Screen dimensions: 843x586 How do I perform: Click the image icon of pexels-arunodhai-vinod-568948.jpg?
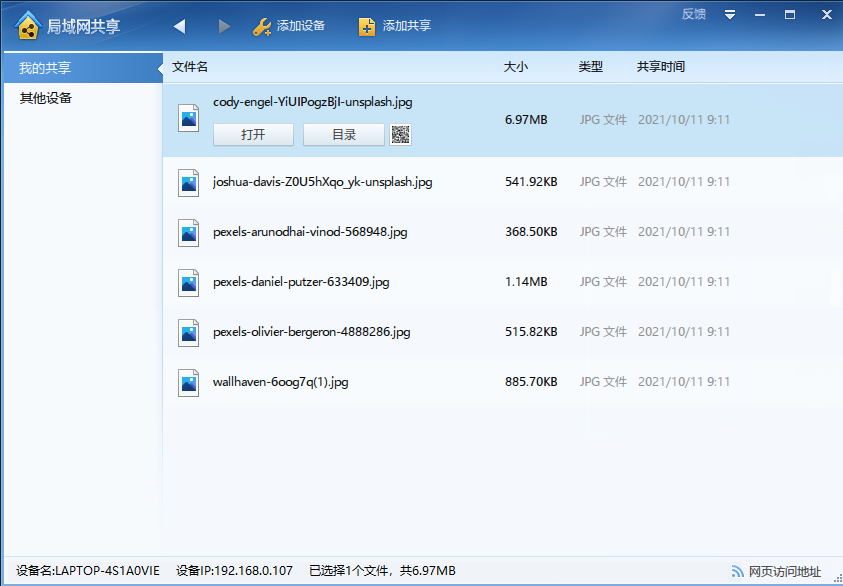click(189, 233)
